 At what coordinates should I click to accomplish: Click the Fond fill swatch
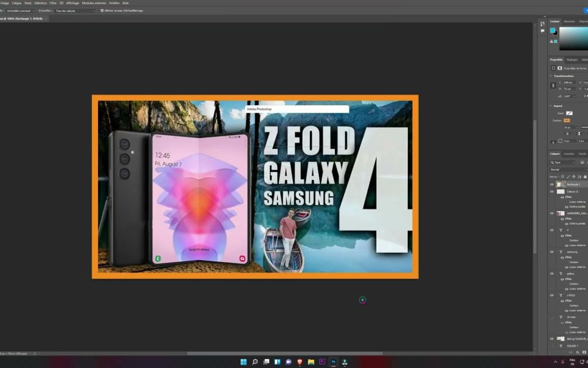coord(569,113)
